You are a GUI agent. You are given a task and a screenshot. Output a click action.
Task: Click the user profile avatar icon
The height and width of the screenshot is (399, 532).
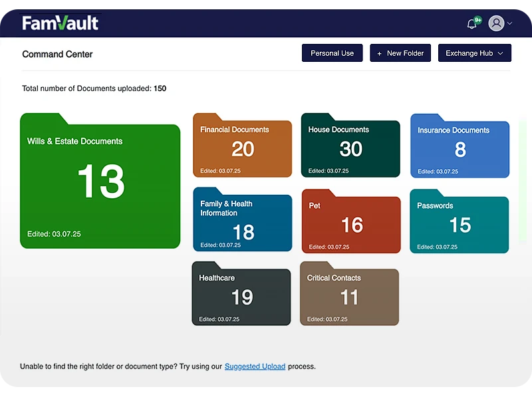pos(496,23)
